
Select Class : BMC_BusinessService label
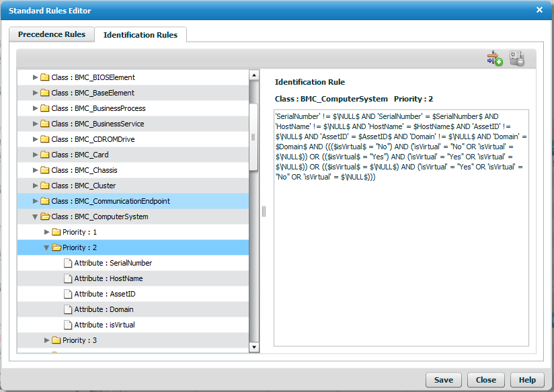click(97, 124)
